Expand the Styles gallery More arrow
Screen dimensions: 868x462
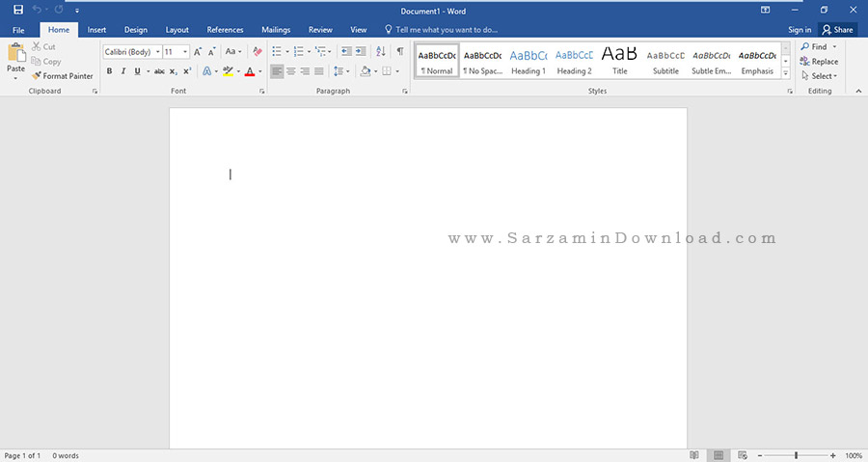coord(785,73)
